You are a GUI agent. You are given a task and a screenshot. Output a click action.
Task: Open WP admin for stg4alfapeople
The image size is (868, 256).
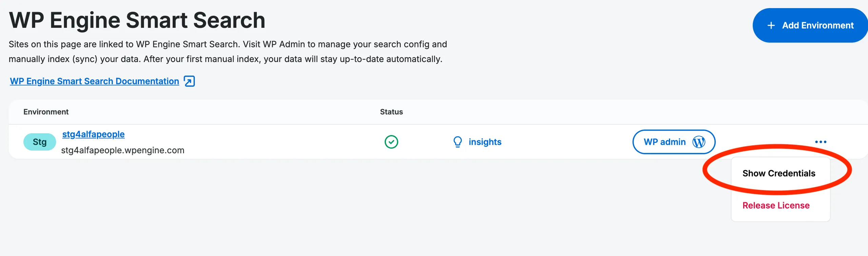point(674,142)
